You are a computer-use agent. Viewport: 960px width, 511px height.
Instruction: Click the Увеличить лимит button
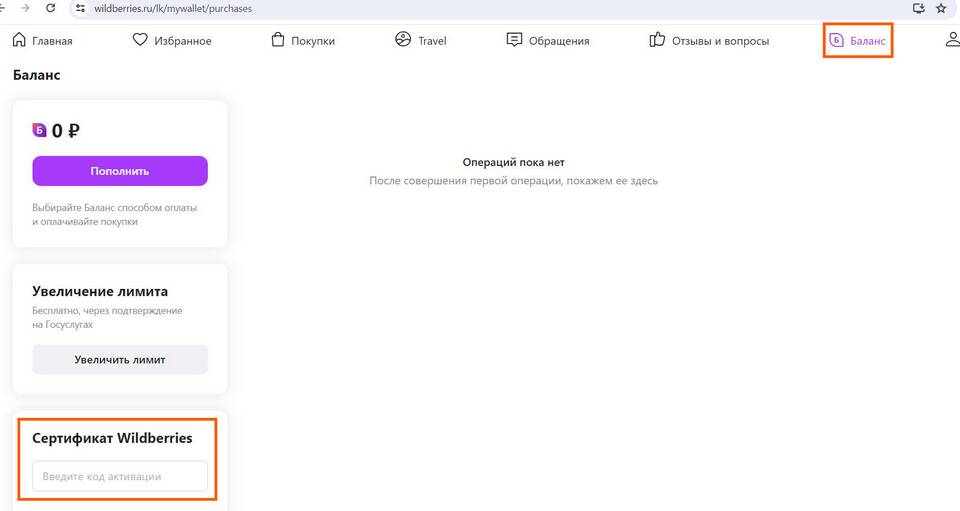[120, 359]
